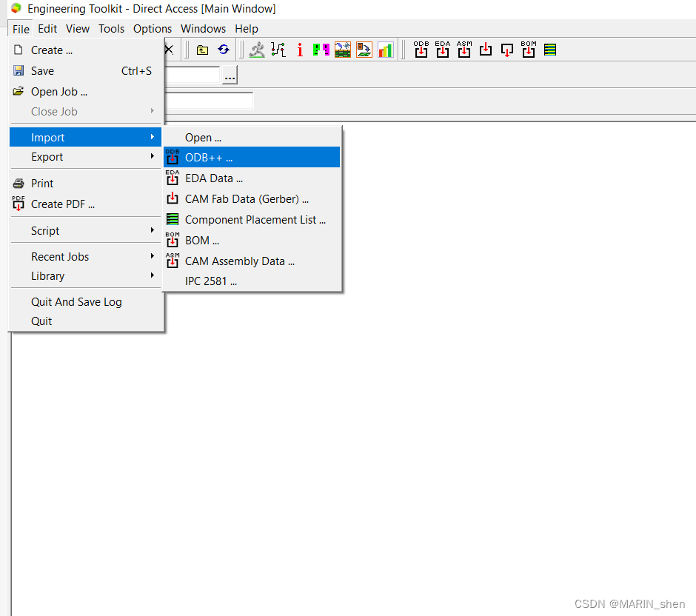Click the green and magenta exclamation icon
Image resolution: width=696 pixels, height=616 pixels.
coord(321,50)
